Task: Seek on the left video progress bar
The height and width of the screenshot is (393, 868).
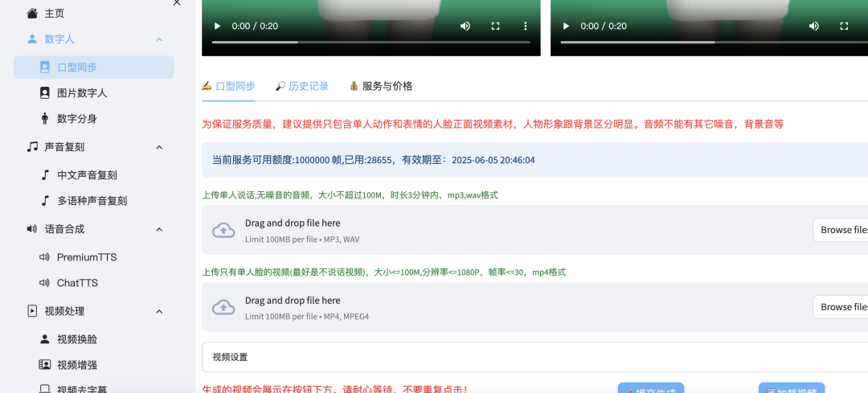Action: [371, 42]
